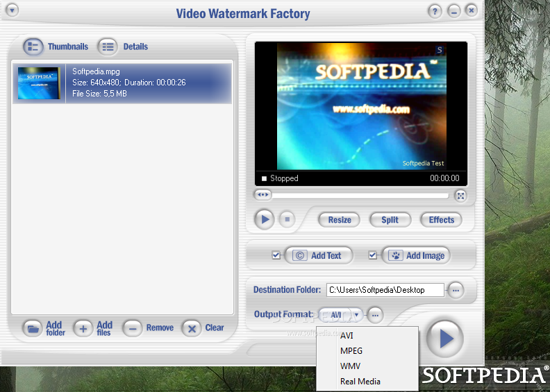Open the Resize options
The image size is (550, 392).
[339, 220]
